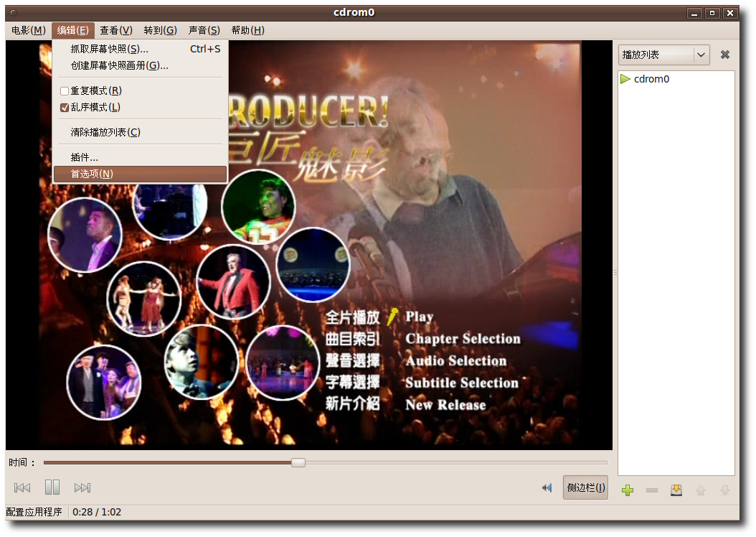Pause the movie playback
The width and height of the screenshot is (756, 537).
(x=52, y=487)
